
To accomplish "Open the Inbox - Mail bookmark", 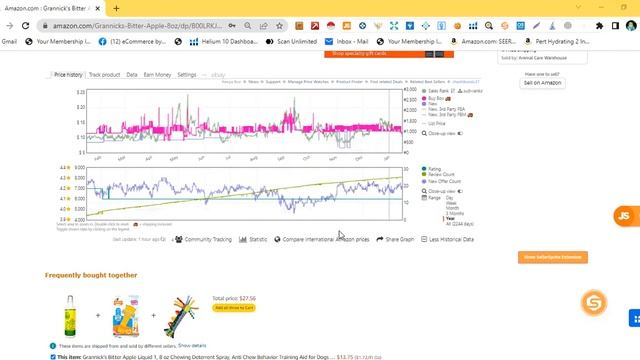I will pyautogui.click(x=347, y=42).
